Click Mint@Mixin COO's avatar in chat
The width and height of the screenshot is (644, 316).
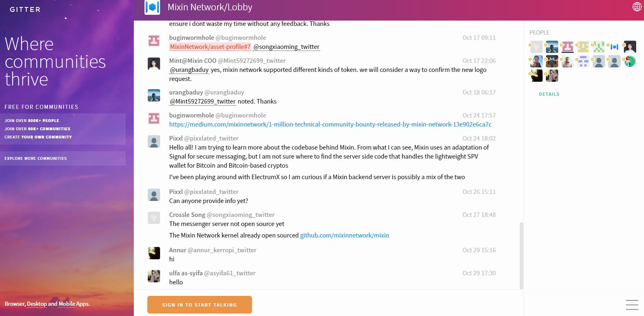[x=154, y=64]
